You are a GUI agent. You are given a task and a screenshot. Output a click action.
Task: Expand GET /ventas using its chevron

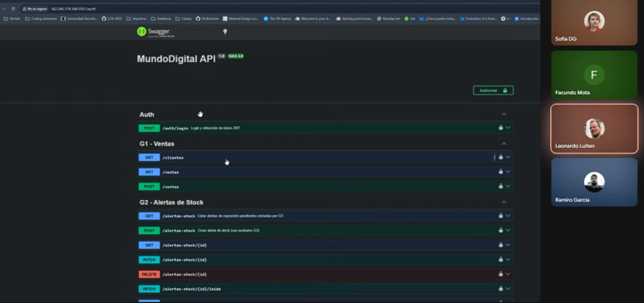[508, 172]
